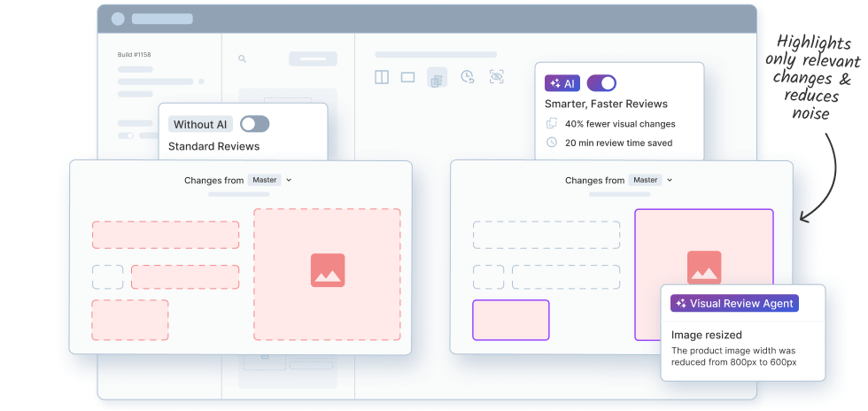Viewport: 868px width, 411px height.
Task: Click image placeholder icon in AI reviews panel
Action: click(704, 268)
